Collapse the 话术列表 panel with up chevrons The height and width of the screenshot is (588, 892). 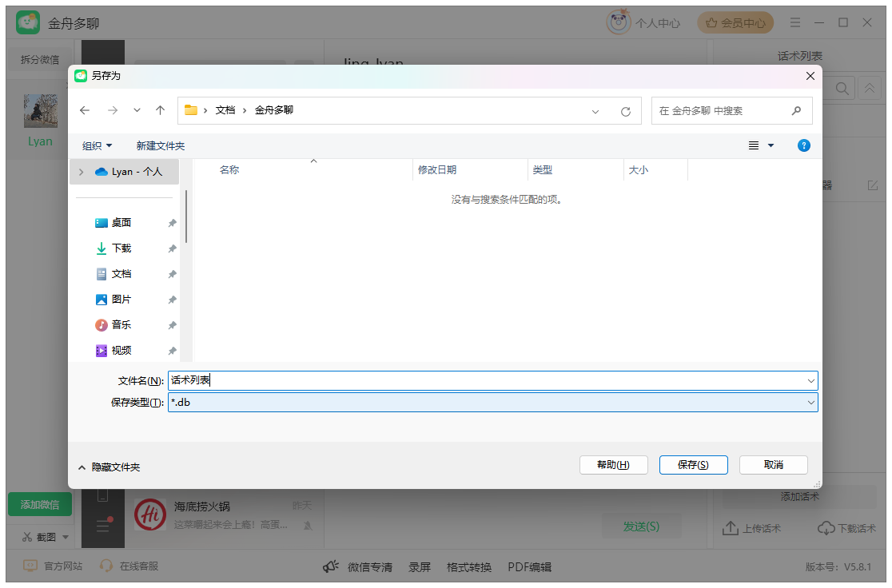pos(870,89)
